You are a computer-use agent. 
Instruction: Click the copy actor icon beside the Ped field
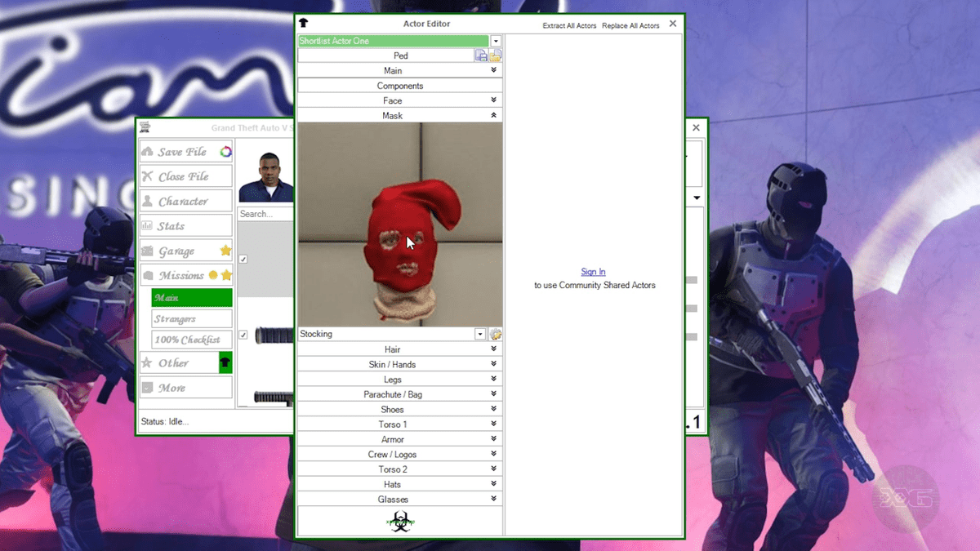[481, 55]
